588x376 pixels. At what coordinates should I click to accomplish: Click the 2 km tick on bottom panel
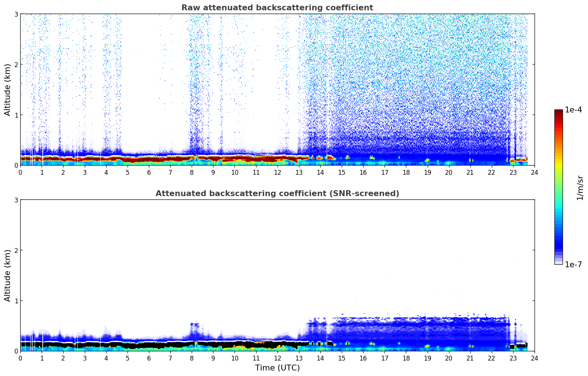click(16, 250)
